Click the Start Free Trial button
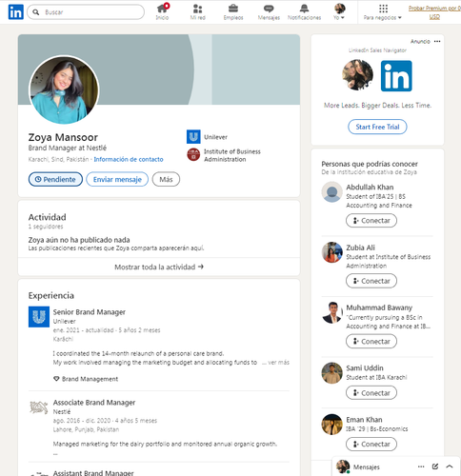This screenshot has width=461, height=476. (377, 127)
